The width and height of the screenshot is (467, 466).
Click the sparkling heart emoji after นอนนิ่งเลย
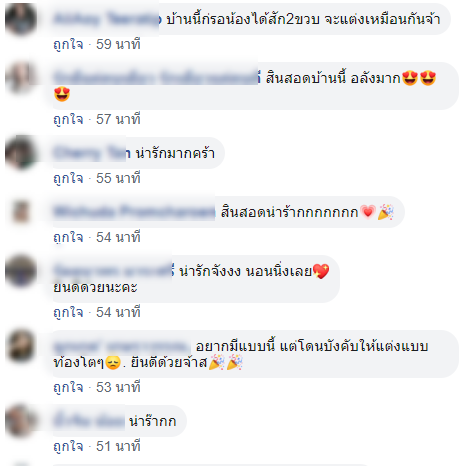(x=321, y=271)
